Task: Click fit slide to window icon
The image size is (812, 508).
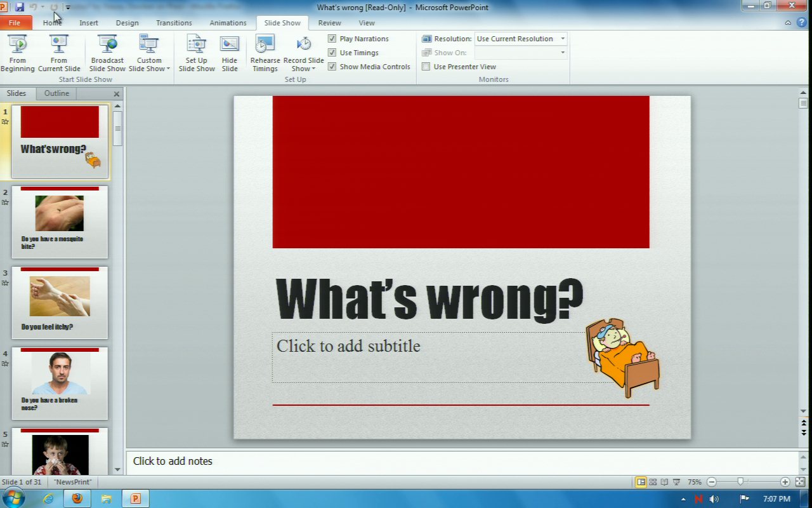Action: [799, 482]
